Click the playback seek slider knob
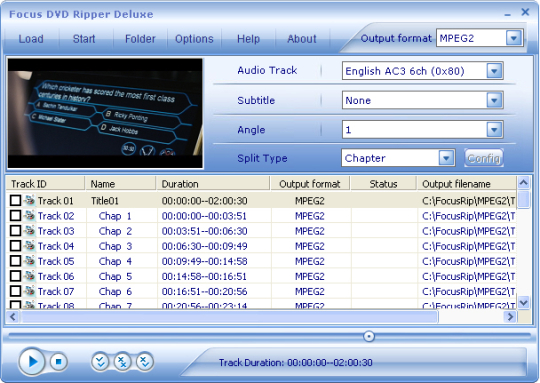 (369, 336)
